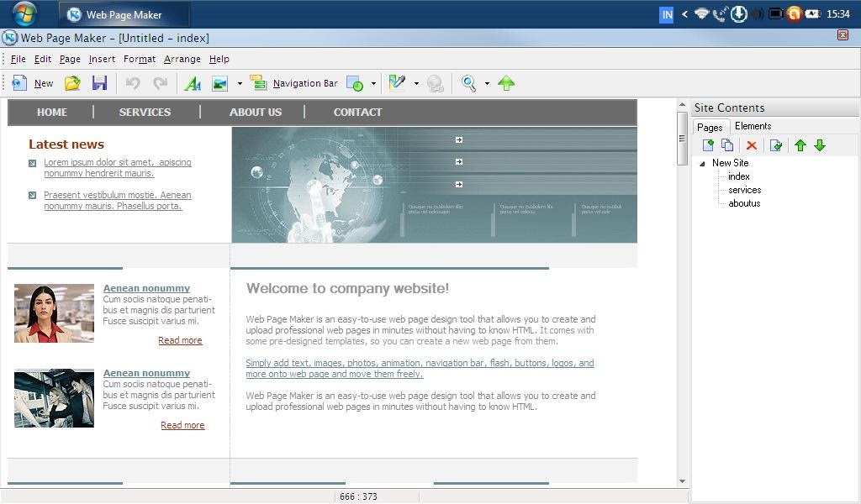This screenshot has height=504, width=861.
Task: Click the Wi-Fi network tray icon
Action: [702, 14]
